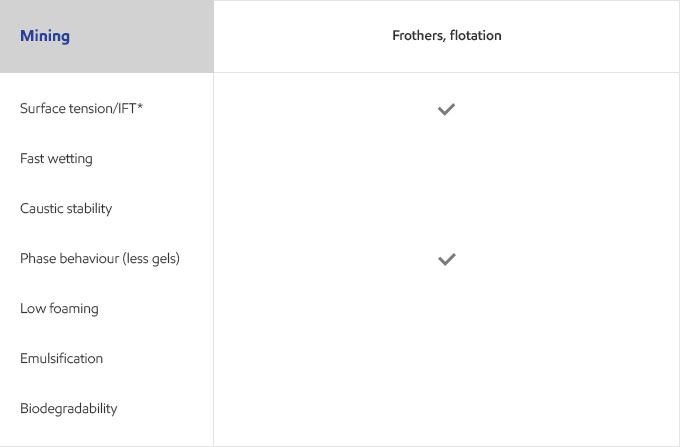Select the Low foaming row label
The image size is (680, 447).
pyautogui.click(x=59, y=308)
